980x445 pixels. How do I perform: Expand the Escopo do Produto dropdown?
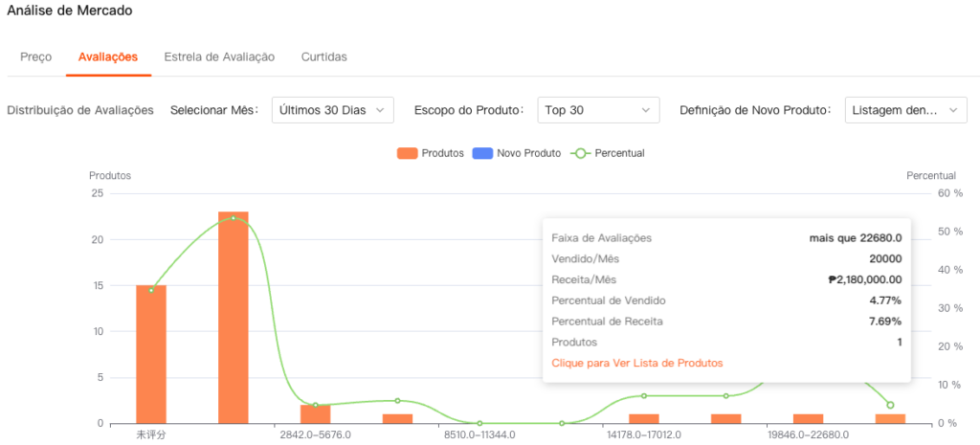(x=598, y=110)
